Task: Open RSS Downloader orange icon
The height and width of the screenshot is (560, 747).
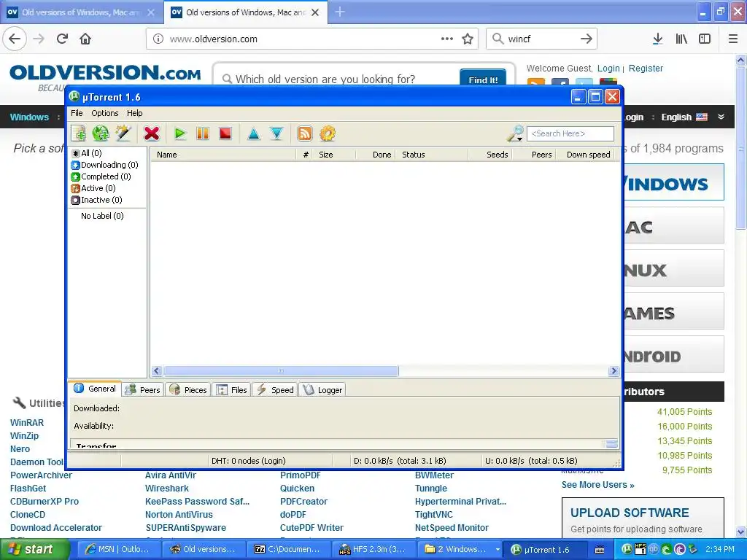Action: (305, 134)
